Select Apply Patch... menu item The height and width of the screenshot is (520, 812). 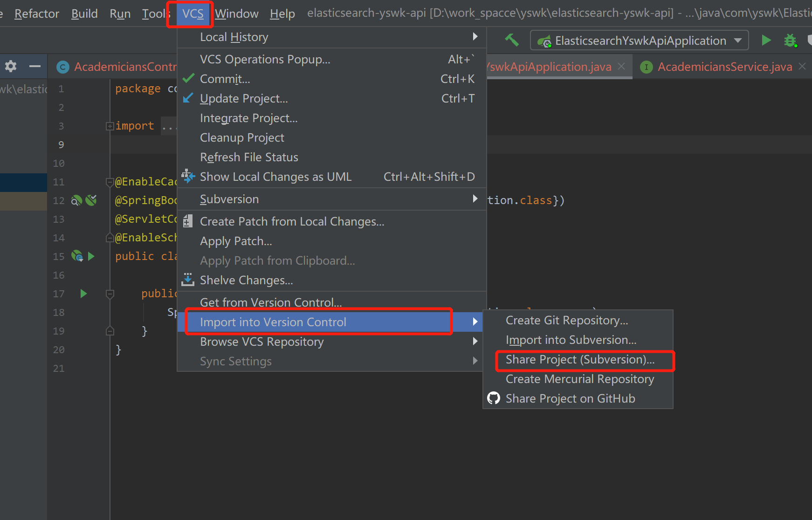332,241
